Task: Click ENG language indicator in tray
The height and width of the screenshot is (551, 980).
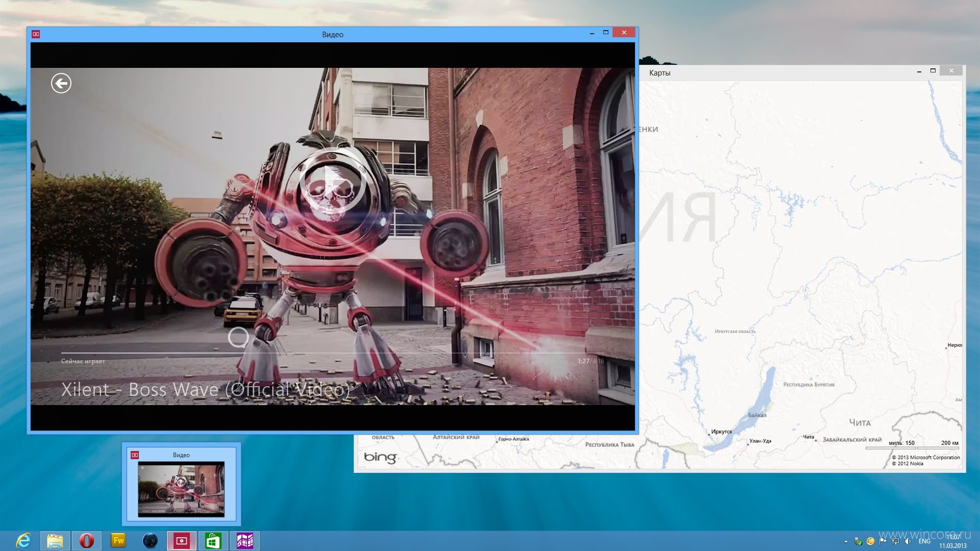Action: 924,541
